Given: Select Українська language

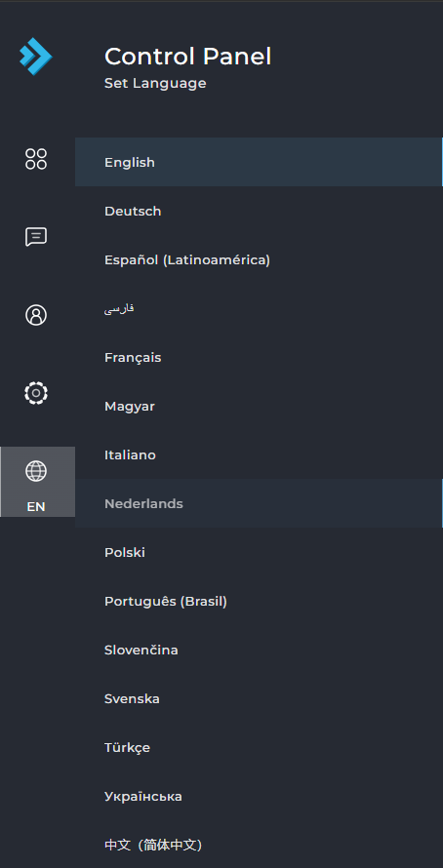Looking at the screenshot, I should 259,796.
